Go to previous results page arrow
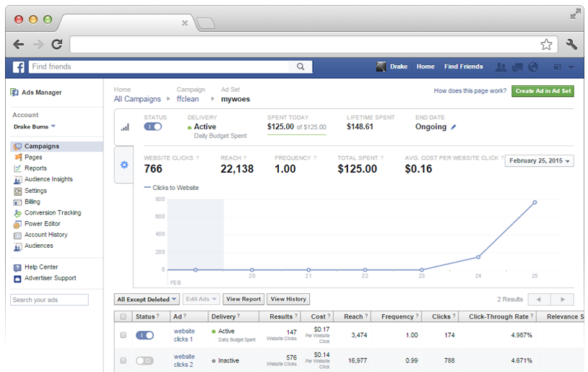Image resolution: width=588 pixels, height=372 pixels. click(539, 299)
